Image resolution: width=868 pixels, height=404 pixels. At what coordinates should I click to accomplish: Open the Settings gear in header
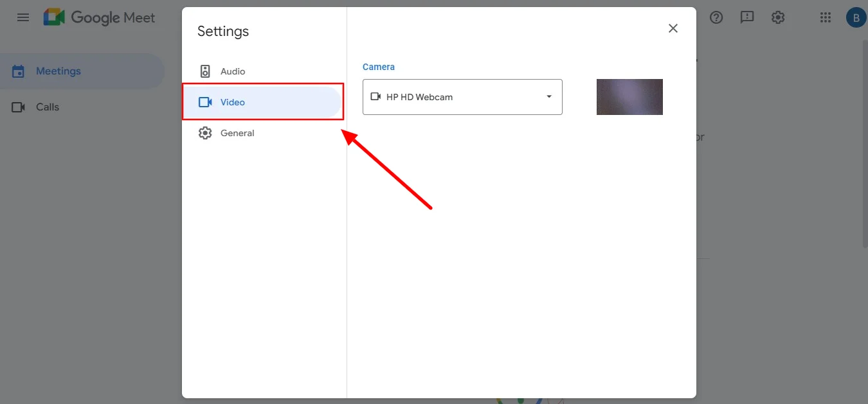[778, 17]
